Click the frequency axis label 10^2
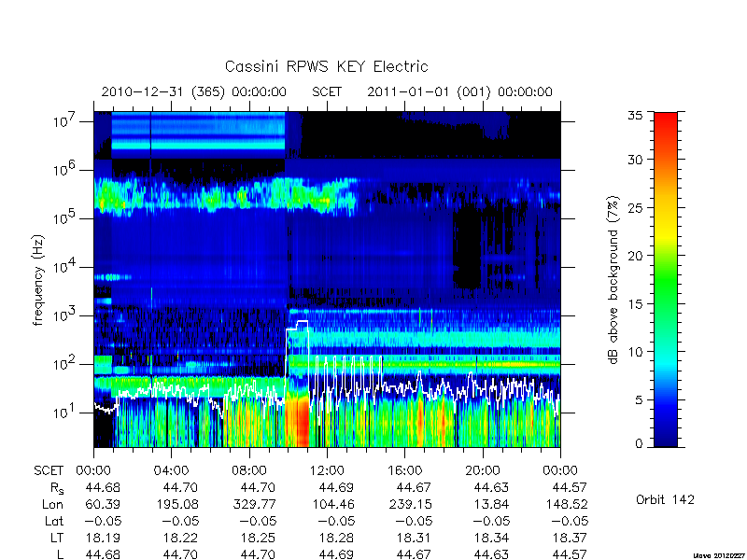 pos(65,364)
